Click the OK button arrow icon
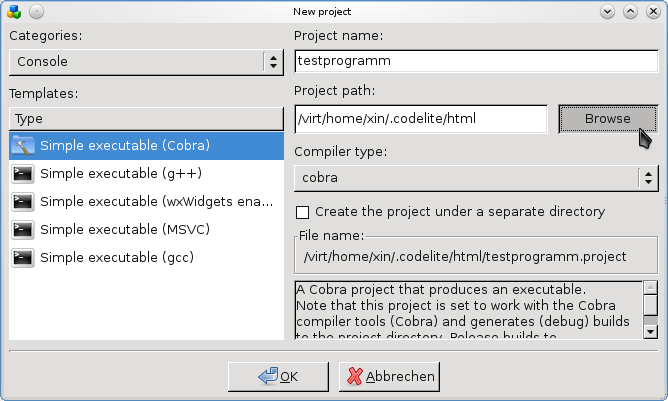Screen dimensions: 668x401 pos(267,377)
